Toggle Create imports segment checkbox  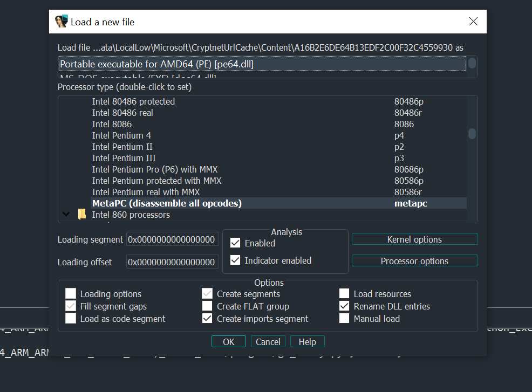pos(207,319)
